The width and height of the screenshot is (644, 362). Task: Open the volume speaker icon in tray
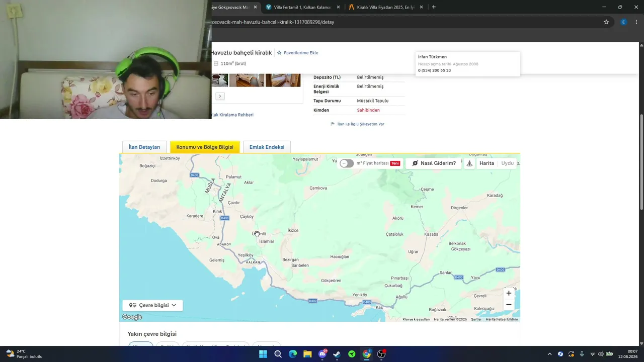[600, 354]
